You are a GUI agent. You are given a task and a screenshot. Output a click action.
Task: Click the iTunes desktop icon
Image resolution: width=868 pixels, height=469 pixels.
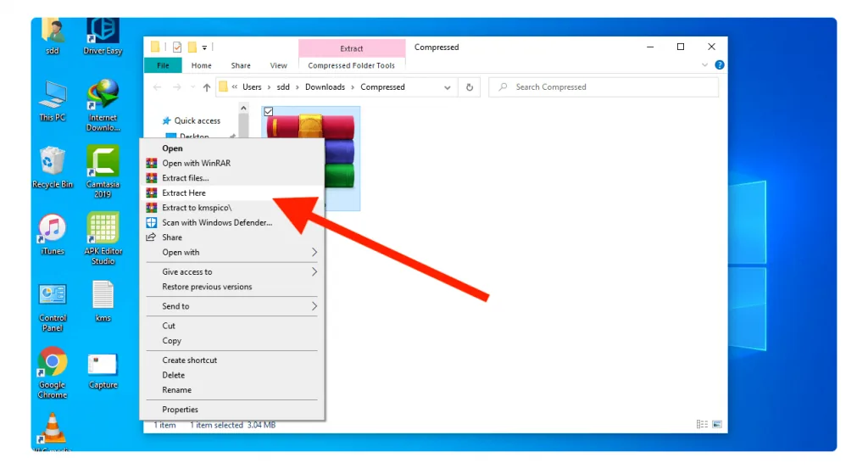click(x=53, y=234)
